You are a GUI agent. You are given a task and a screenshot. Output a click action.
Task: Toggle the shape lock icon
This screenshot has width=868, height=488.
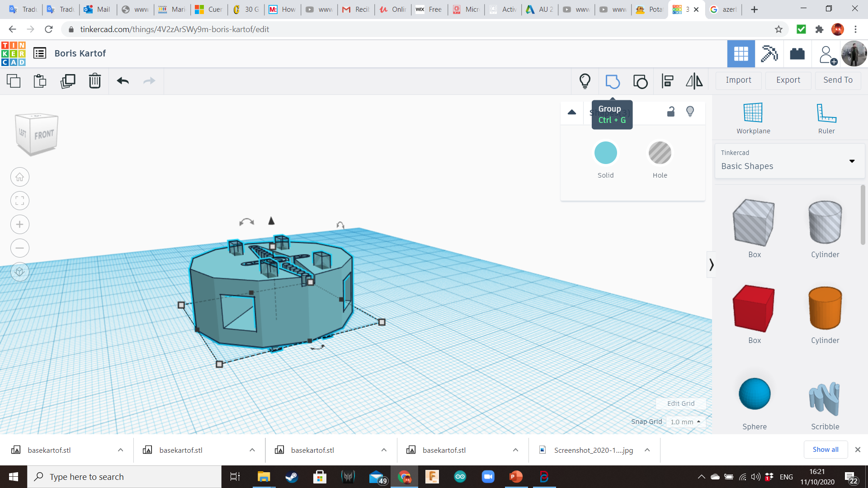[671, 112]
